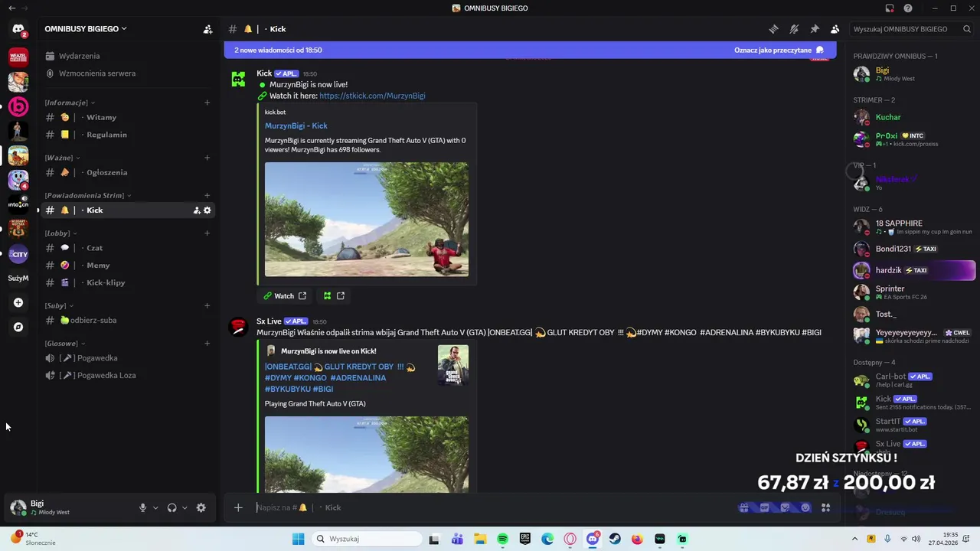
Task: Switch to the Kick-klipy channel
Action: click(128, 282)
